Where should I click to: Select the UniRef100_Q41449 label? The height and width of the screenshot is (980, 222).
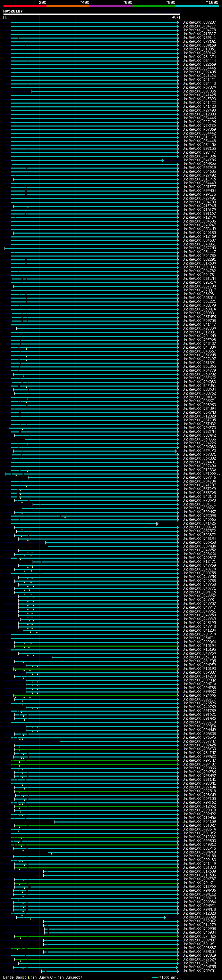(x=199, y=864)
